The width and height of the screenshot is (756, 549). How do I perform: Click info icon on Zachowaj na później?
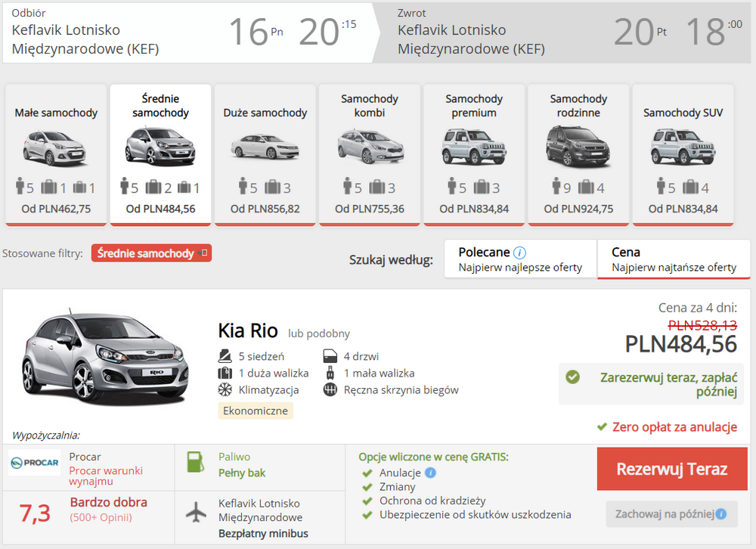721,514
